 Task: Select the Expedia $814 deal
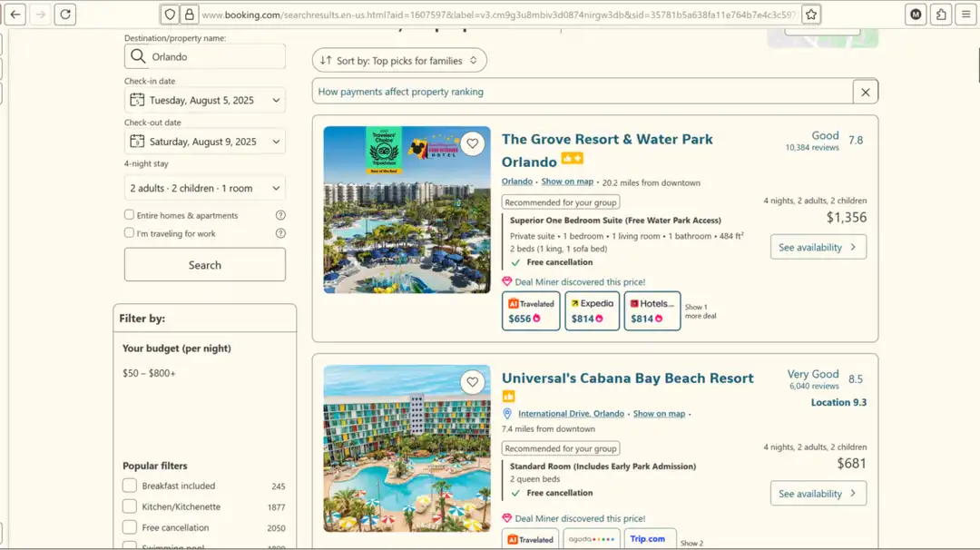592,310
